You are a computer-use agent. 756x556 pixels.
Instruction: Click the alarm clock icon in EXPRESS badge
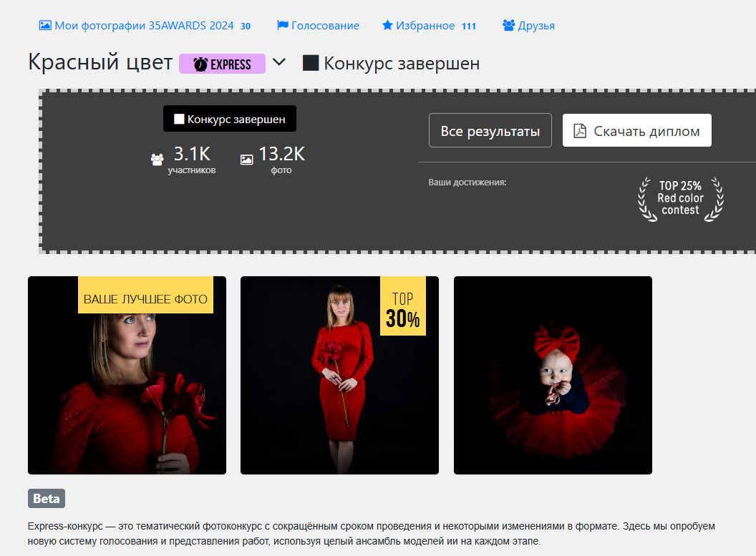(x=200, y=64)
